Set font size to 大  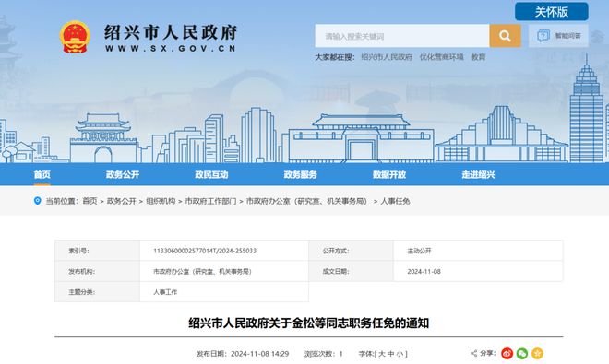pyautogui.click(x=382, y=354)
